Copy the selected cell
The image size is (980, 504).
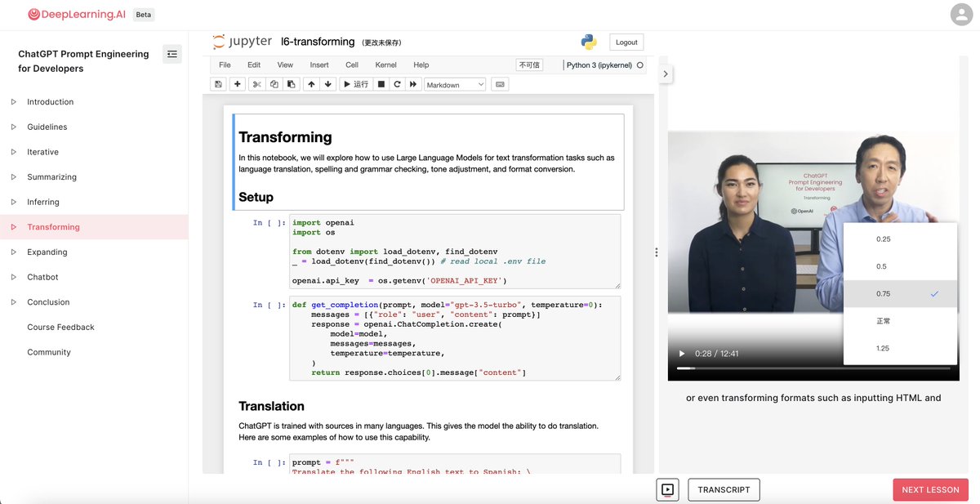pyautogui.click(x=274, y=84)
